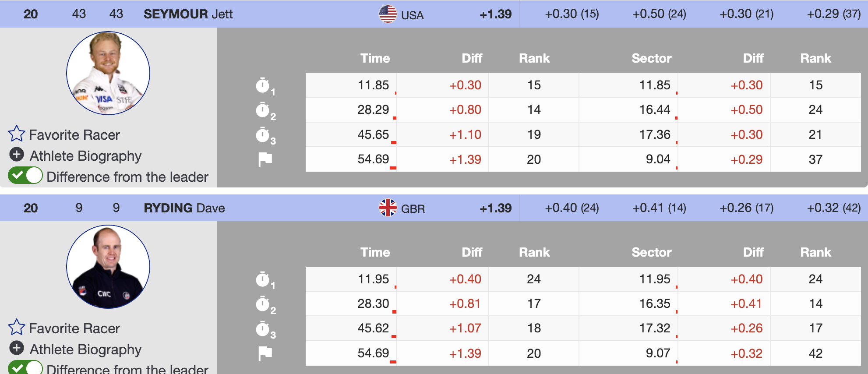Toggle Ryding's Difference from the leader switch
Viewport: 868px width, 374px height.
(x=25, y=368)
